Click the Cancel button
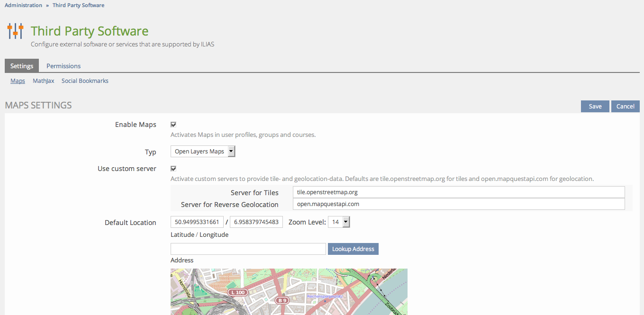Viewport: 644px width, 315px height. click(x=625, y=106)
